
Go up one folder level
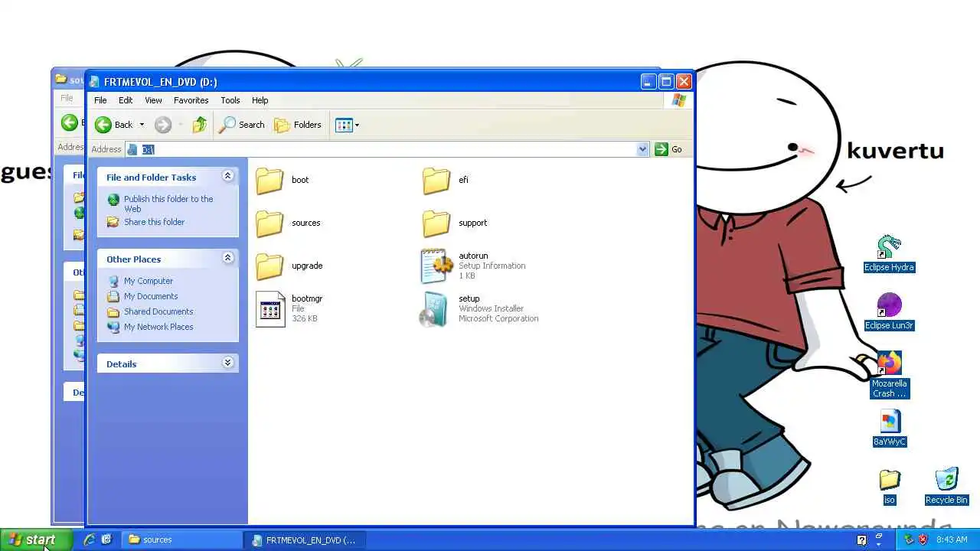pos(200,125)
